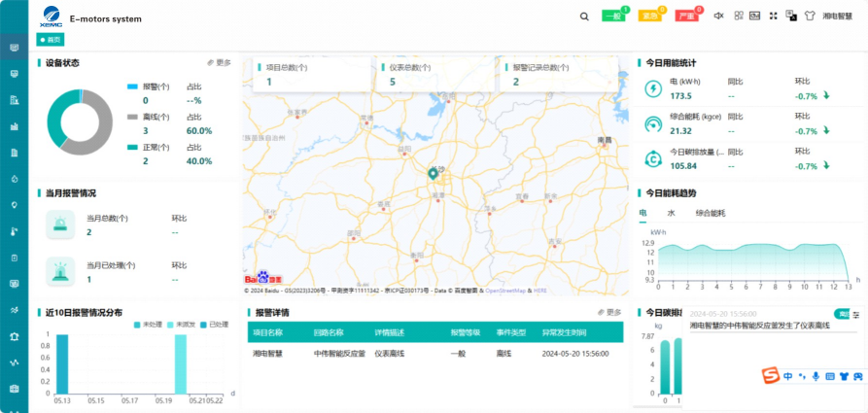The image size is (868, 413).
Task: Open the green 一般 alarm badge
Action: [613, 16]
